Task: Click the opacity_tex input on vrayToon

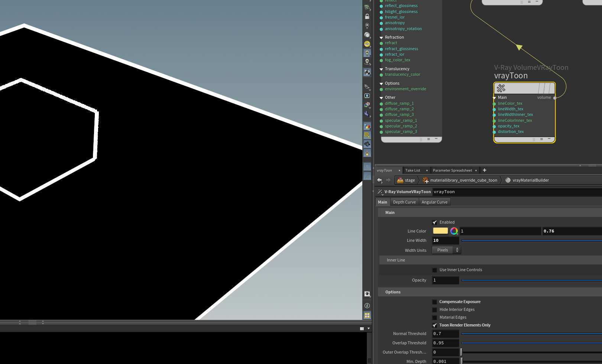Action: [508, 126]
